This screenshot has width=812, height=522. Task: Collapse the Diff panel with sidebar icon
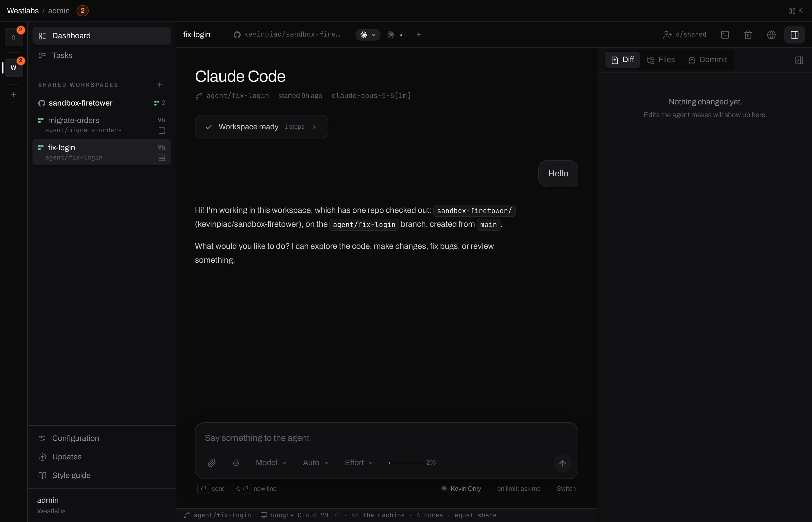pyautogui.click(x=799, y=60)
